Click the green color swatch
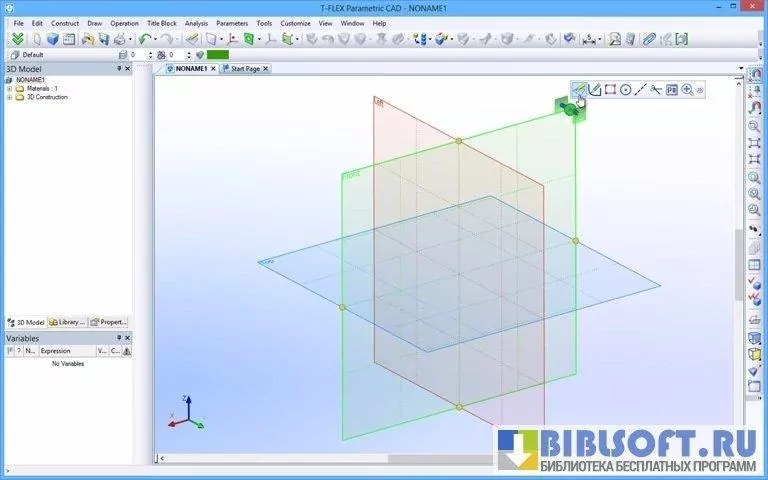This screenshot has height=480, width=768. tap(217, 55)
